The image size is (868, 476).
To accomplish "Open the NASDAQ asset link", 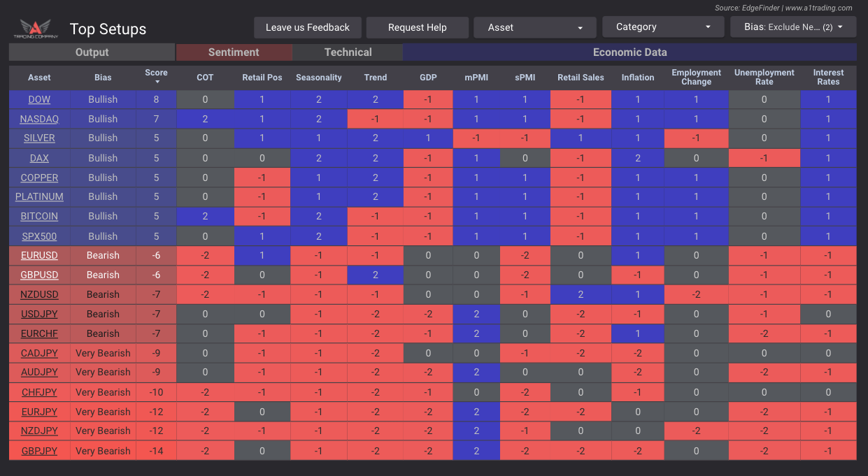I will tap(39, 120).
